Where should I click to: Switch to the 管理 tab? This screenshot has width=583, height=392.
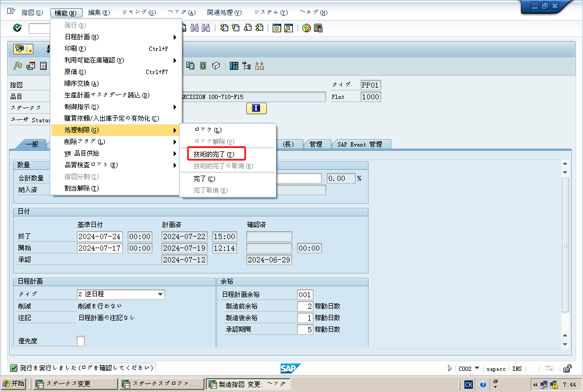coord(317,143)
